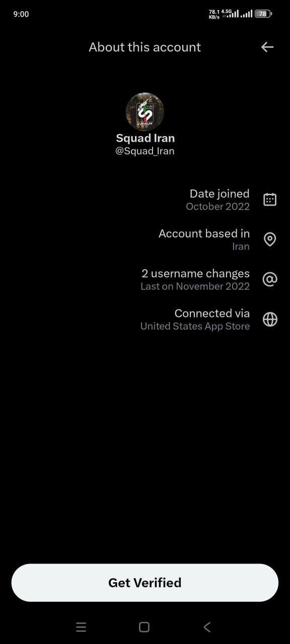Viewport: 290px width, 644px height.
Task: Tap the 2 username changes text
Action: pos(195,273)
